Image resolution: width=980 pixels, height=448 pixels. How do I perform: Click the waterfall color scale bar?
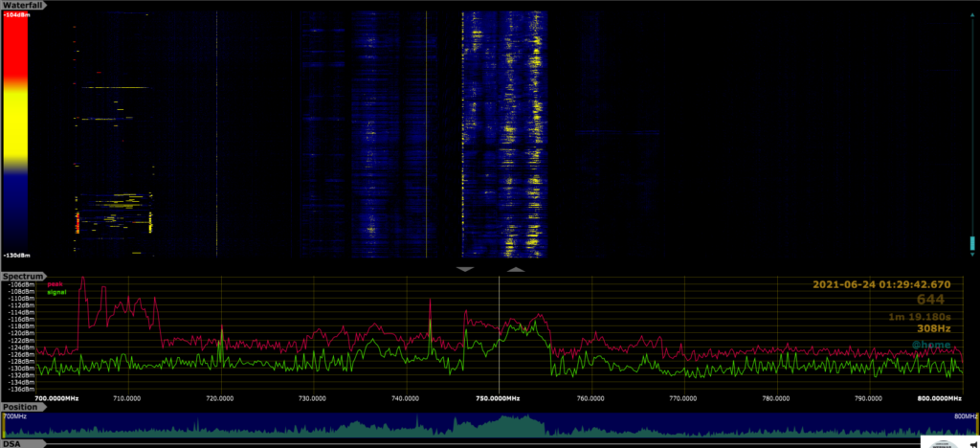pyautogui.click(x=15, y=134)
